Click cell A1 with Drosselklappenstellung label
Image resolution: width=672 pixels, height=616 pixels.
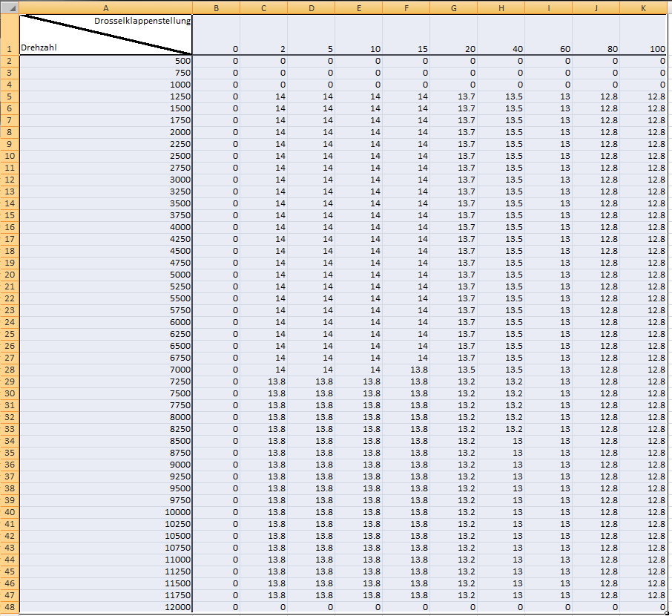(106, 34)
